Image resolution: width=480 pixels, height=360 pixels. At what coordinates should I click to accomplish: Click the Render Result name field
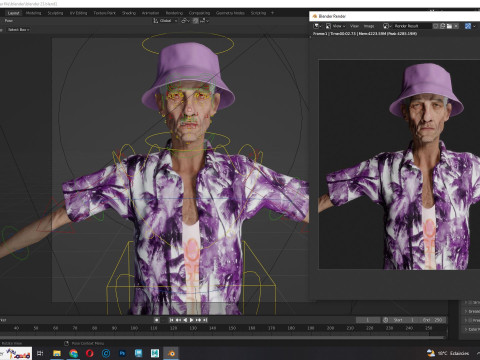click(x=411, y=26)
